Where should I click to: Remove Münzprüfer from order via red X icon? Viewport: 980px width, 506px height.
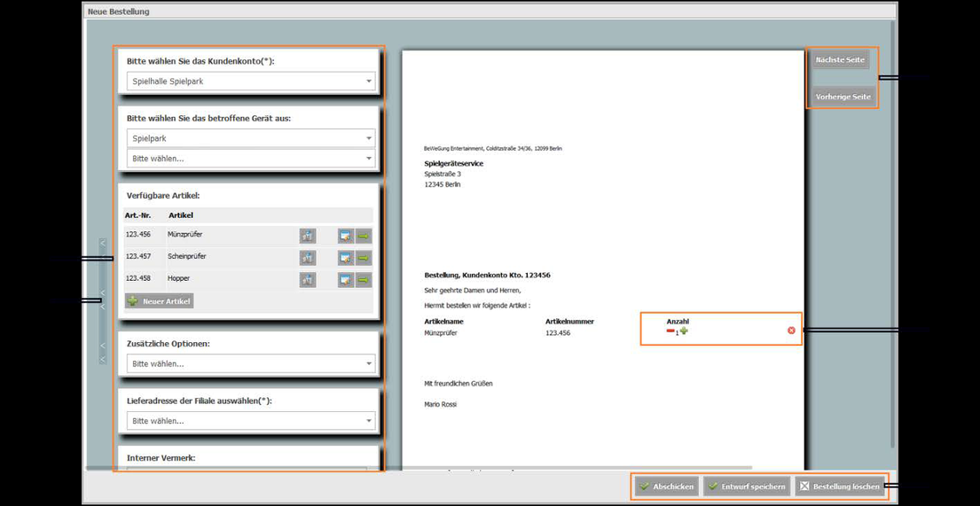click(791, 330)
